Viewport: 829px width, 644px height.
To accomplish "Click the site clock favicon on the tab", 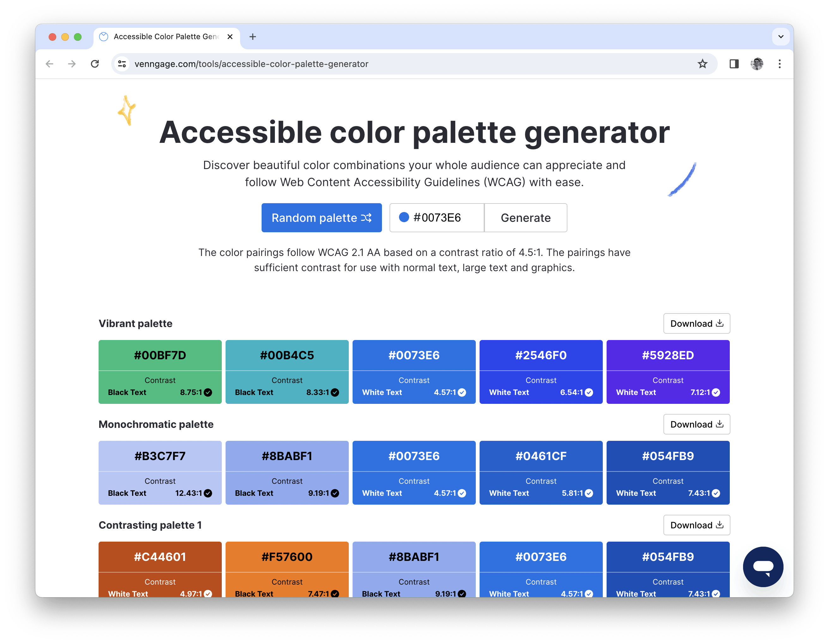I will pos(103,36).
